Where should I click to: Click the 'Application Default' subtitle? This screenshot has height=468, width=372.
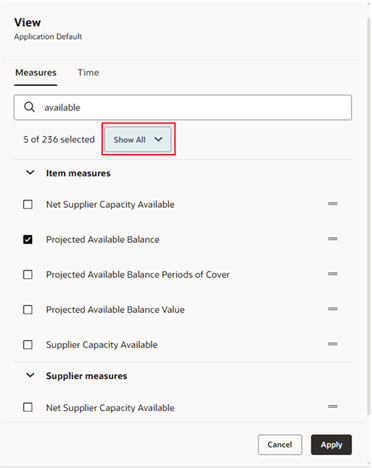pyautogui.click(x=48, y=37)
